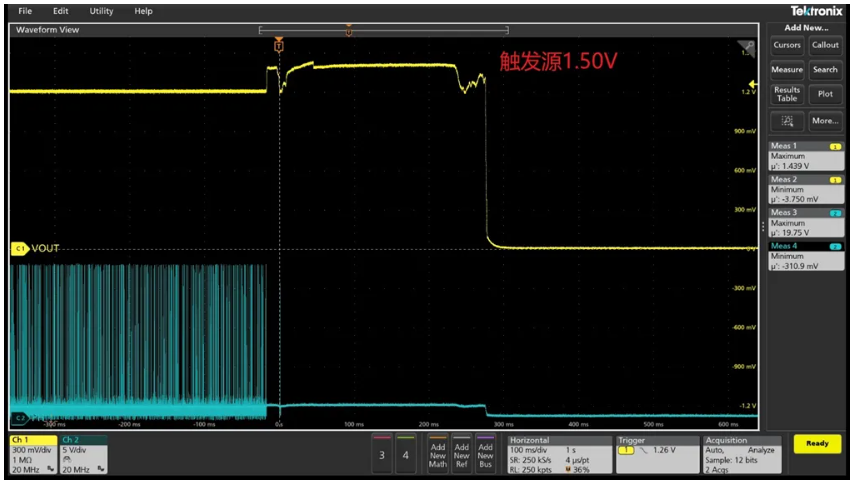
Task: Open the Trigger settings badge
Action: coord(653,455)
